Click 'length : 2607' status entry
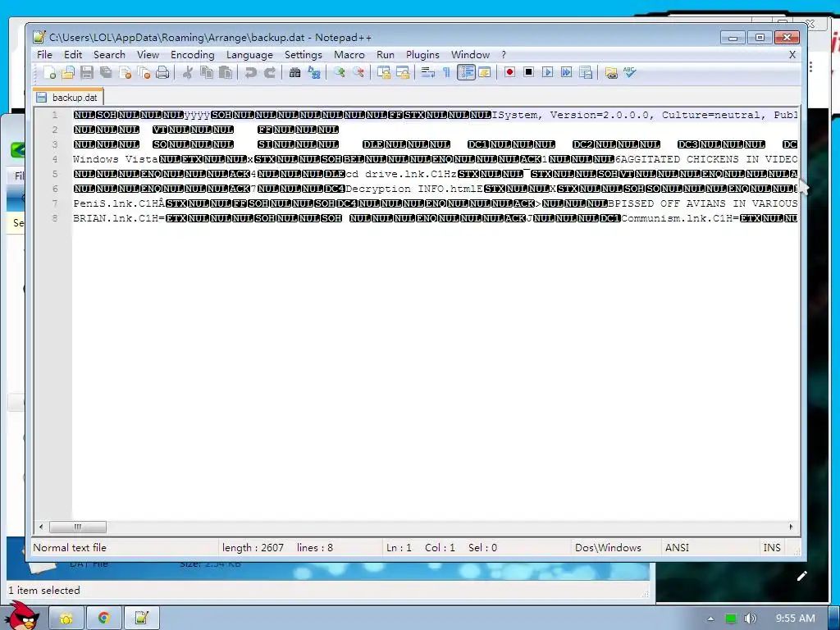This screenshot has width=840, height=630. pyautogui.click(x=253, y=547)
